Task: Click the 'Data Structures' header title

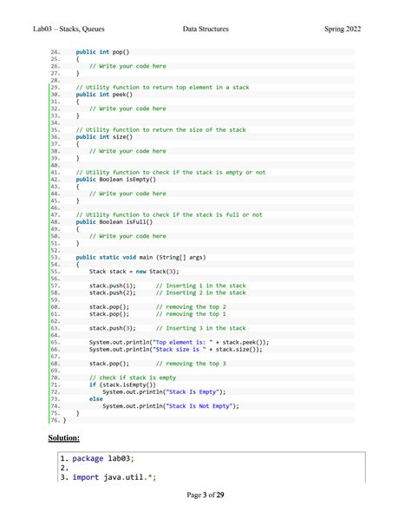Action: (205, 29)
